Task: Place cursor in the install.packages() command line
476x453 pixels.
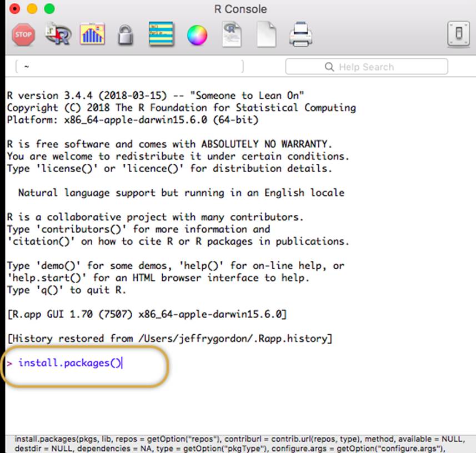Action: (69, 363)
